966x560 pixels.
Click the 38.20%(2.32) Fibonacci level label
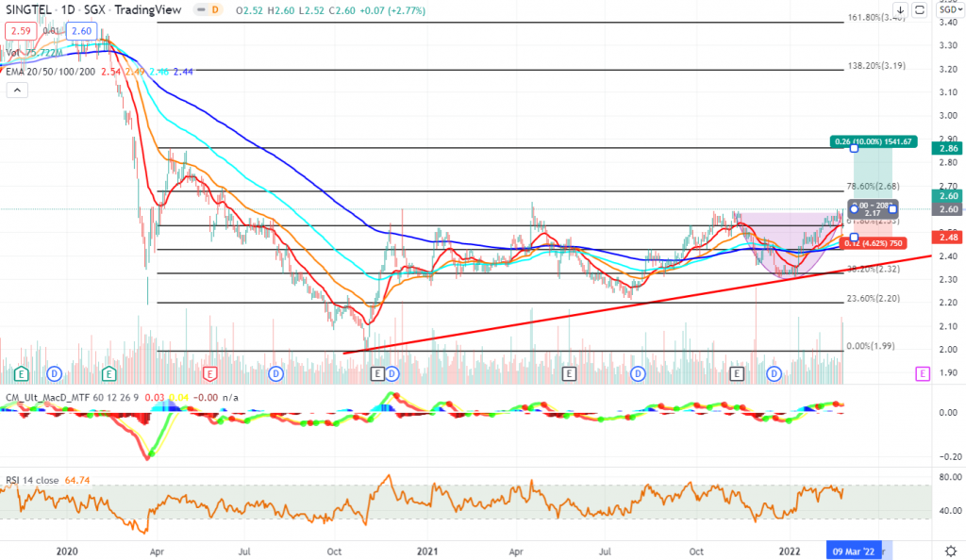click(873, 269)
